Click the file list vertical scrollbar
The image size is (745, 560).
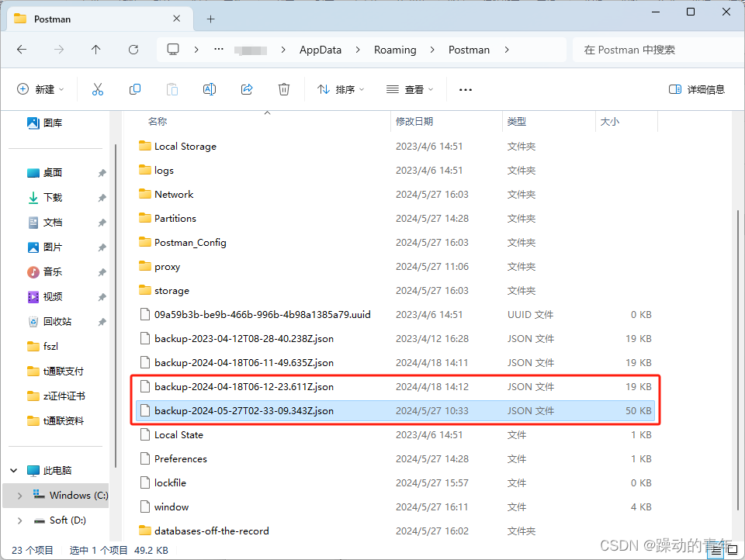click(x=737, y=361)
